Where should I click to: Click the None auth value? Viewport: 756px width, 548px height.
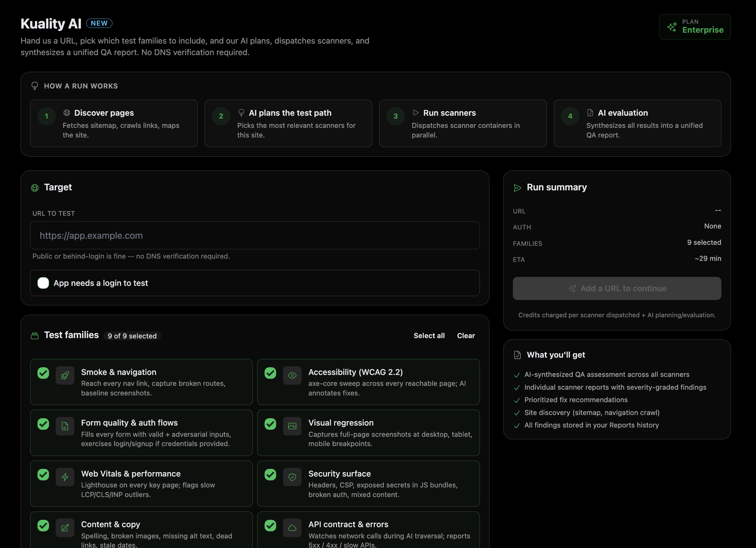[713, 226]
